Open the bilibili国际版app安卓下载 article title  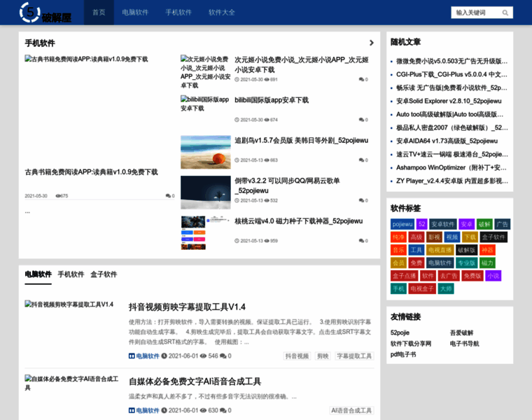(272, 100)
